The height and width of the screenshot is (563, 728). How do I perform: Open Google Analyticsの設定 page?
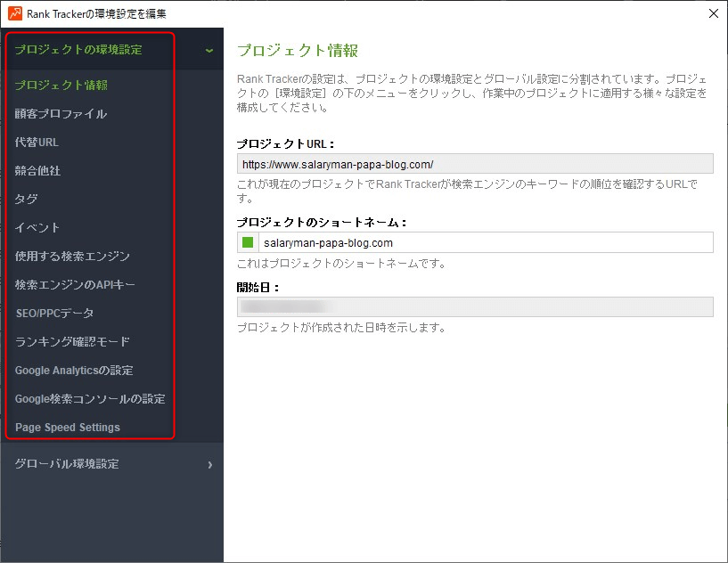[74, 371]
